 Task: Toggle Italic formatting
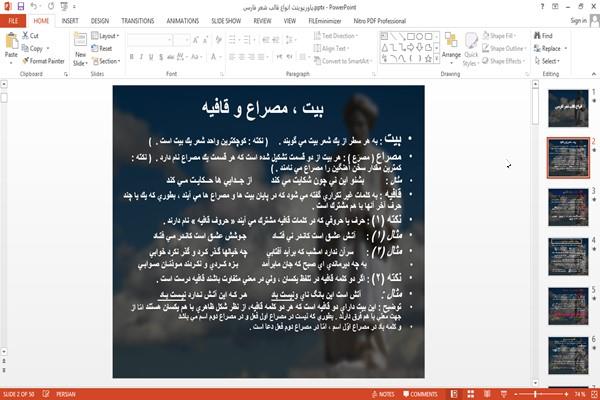[141, 57]
